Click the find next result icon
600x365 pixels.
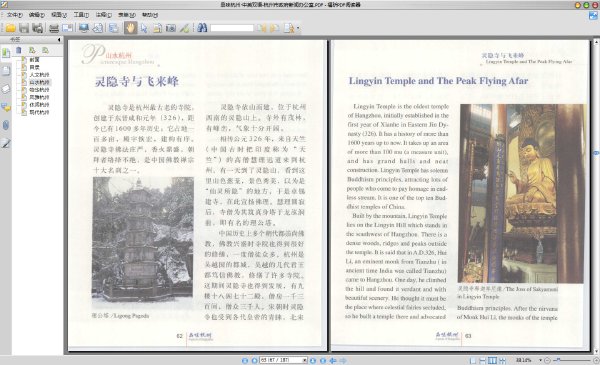point(275,28)
